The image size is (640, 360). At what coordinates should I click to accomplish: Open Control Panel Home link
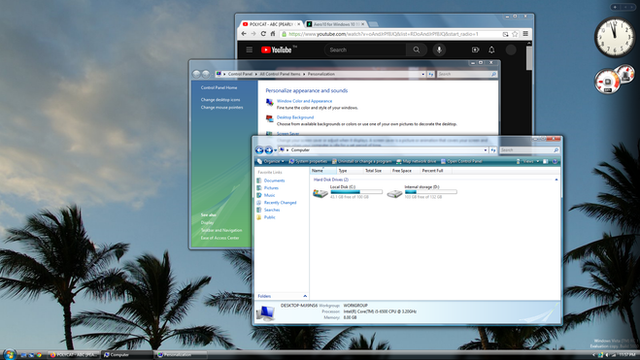(x=219, y=88)
